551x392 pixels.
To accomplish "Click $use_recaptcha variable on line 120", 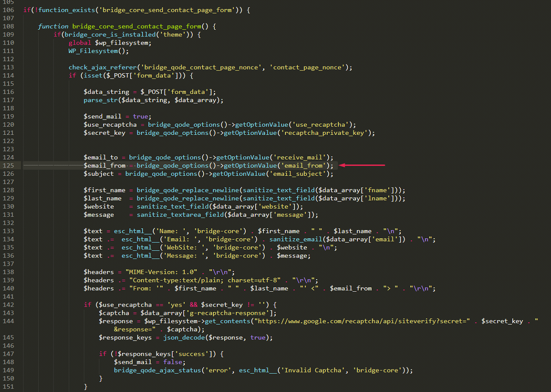I will click(x=110, y=125).
